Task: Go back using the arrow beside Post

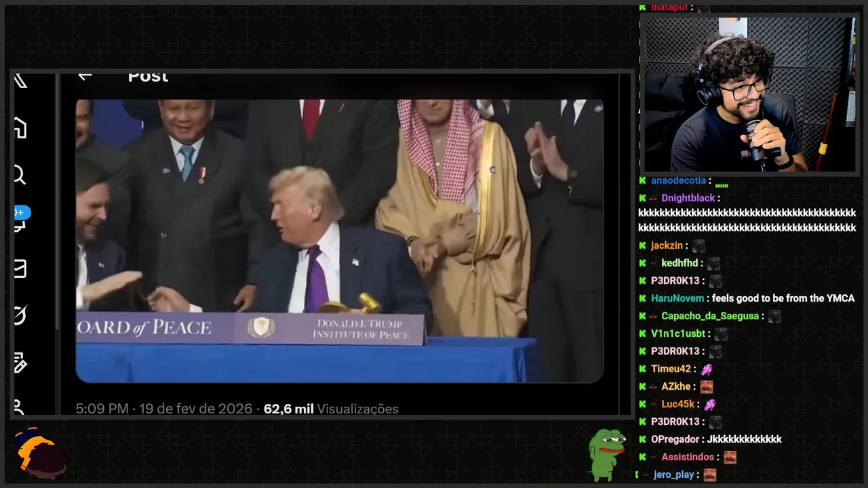Action: point(84,76)
